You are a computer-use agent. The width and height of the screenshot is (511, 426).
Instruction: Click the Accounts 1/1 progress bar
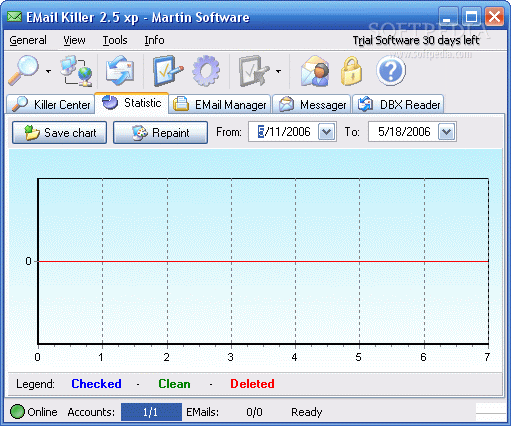(151, 412)
